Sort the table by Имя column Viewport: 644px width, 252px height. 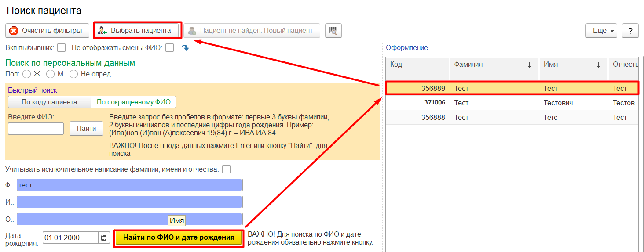[573, 65]
